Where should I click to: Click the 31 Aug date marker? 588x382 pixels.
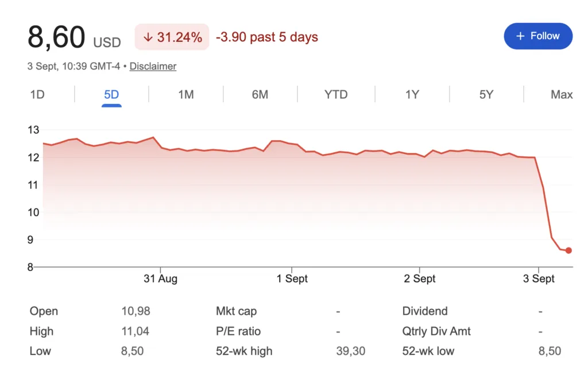pos(161,279)
